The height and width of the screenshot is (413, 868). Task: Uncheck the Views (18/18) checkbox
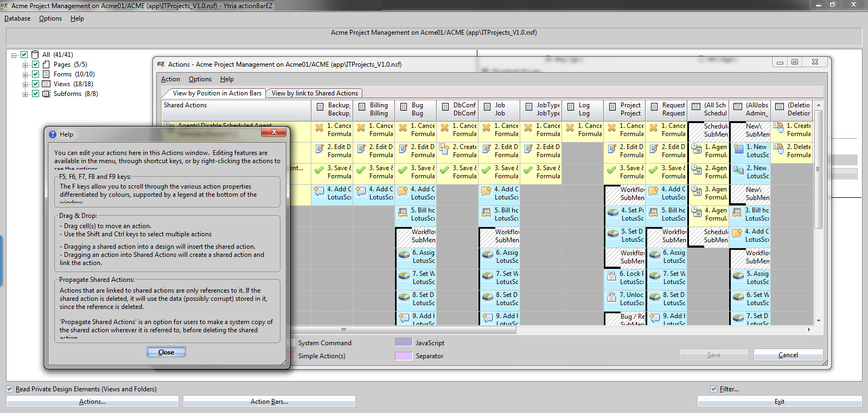pos(35,84)
